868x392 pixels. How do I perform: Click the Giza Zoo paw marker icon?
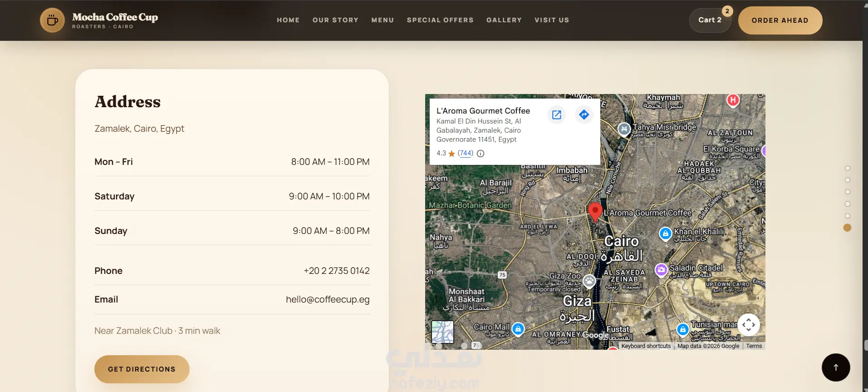tap(589, 281)
